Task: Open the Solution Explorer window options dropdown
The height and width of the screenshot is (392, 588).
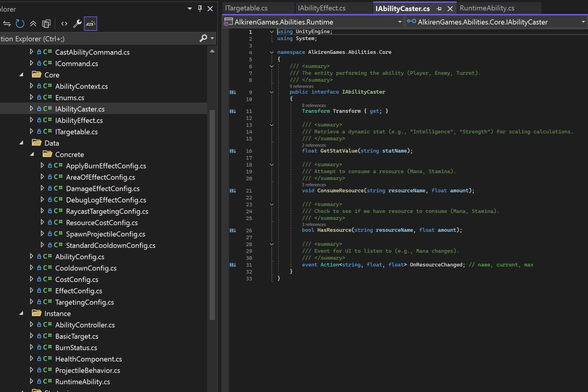Action: pyautogui.click(x=190, y=9)
